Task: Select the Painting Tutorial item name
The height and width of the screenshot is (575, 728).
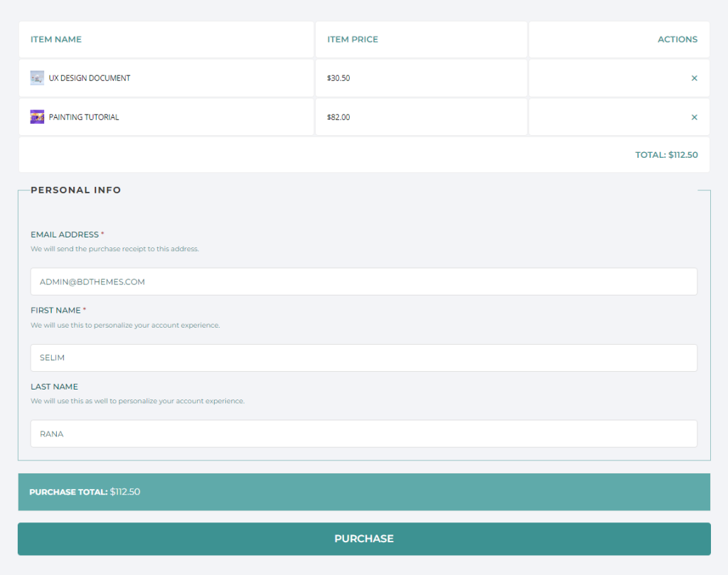Action: (x=84, y=117)
